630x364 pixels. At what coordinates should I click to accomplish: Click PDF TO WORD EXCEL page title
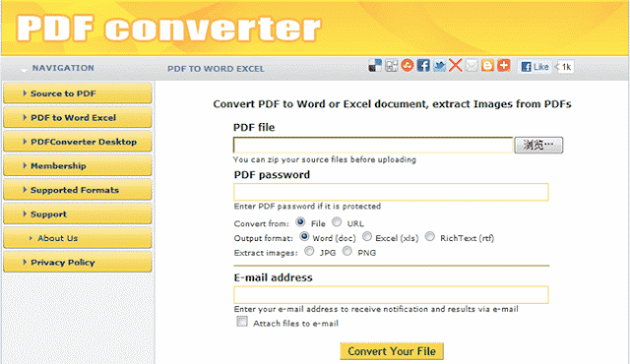[216, 69]
